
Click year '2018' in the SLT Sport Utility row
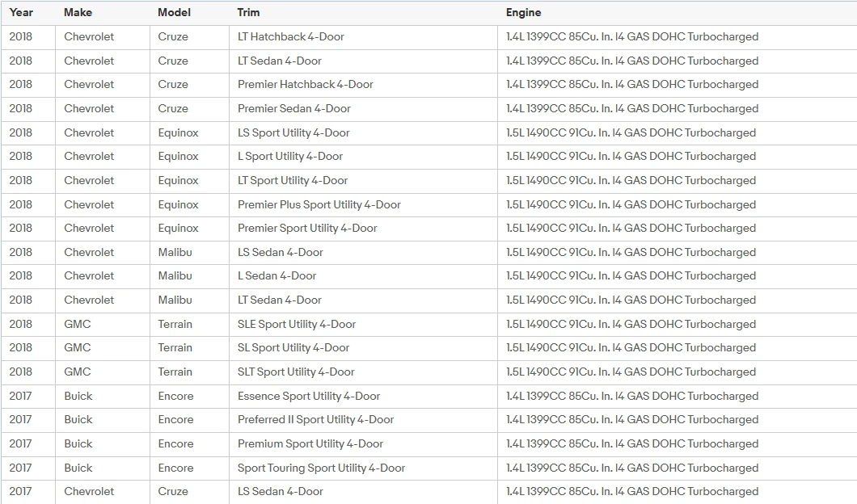coord(21,372)
